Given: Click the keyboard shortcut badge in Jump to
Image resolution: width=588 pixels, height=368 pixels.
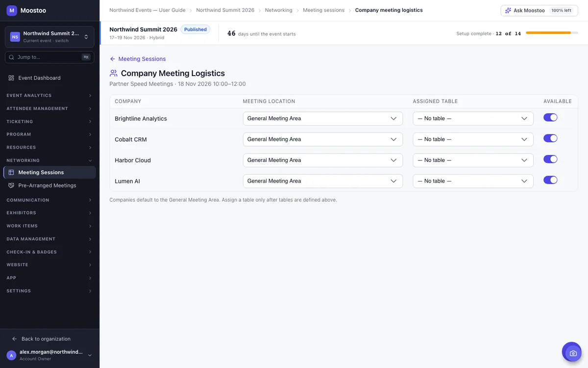Looking at the screenshot, I should point(86,57).
